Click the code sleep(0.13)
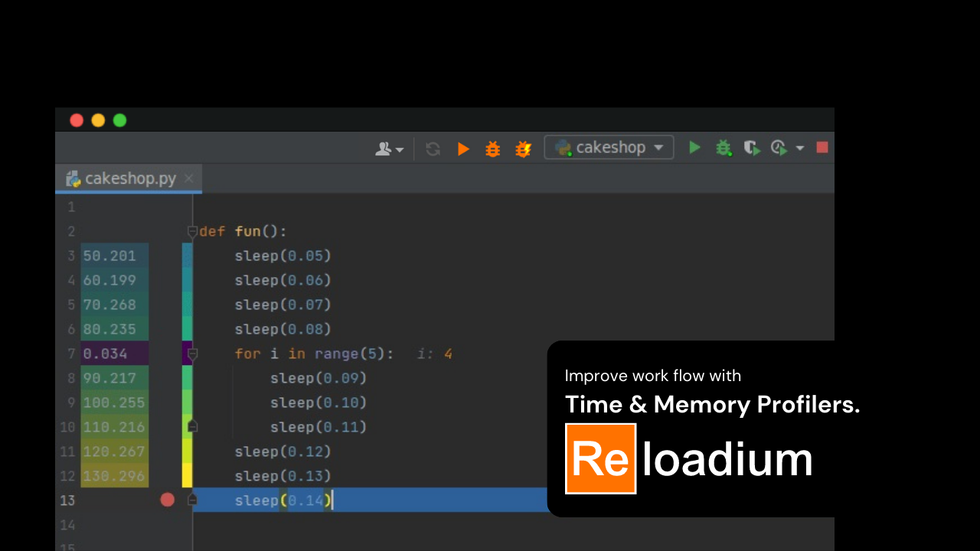Image resolution: width=980 pixels, height=551 pixels. tap(283, 476)
